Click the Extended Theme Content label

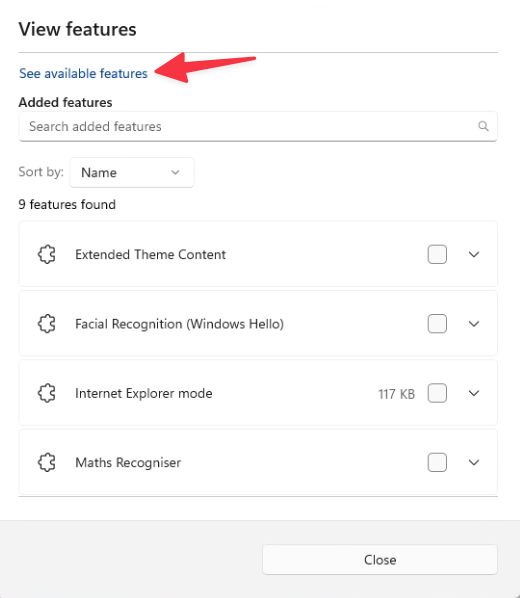coord(150,254)
